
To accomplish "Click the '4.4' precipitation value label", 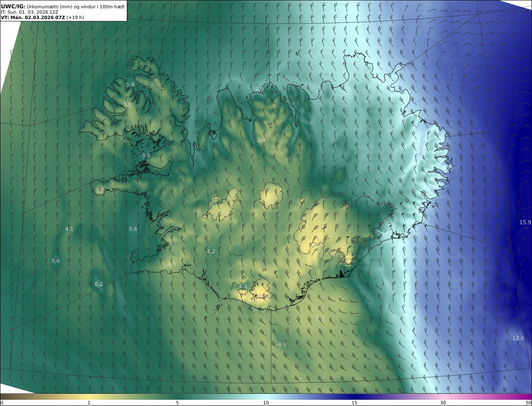I will [243, 286].
